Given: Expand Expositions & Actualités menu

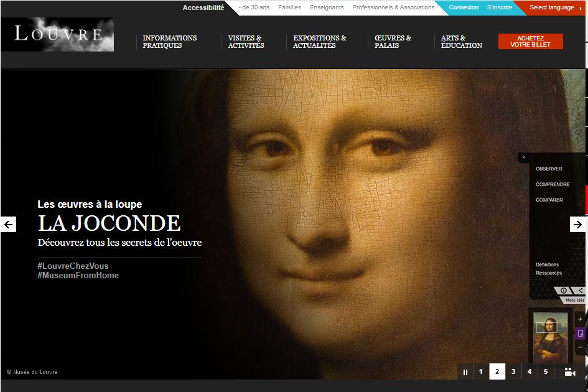Looking at the screenshot, I should point(320,42).
